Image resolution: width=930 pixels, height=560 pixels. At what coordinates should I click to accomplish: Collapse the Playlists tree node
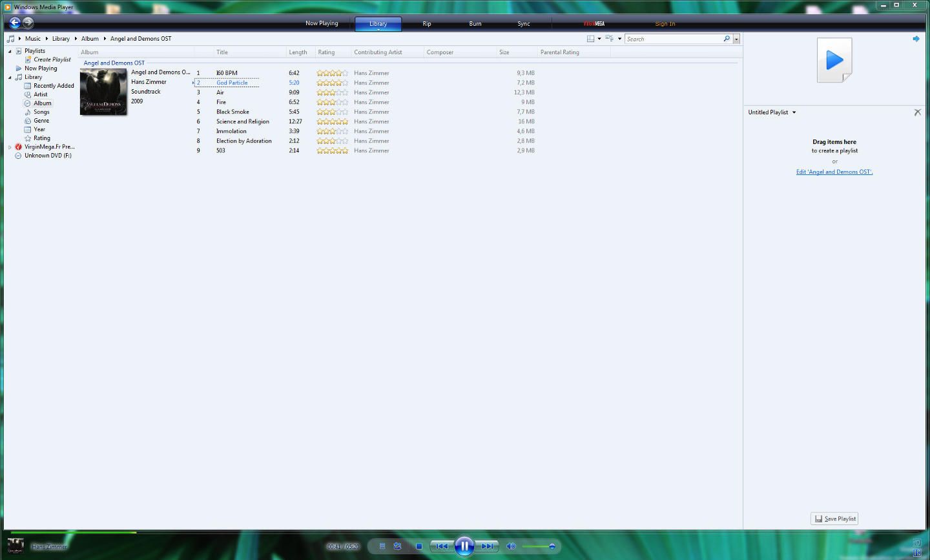(10, 51)
